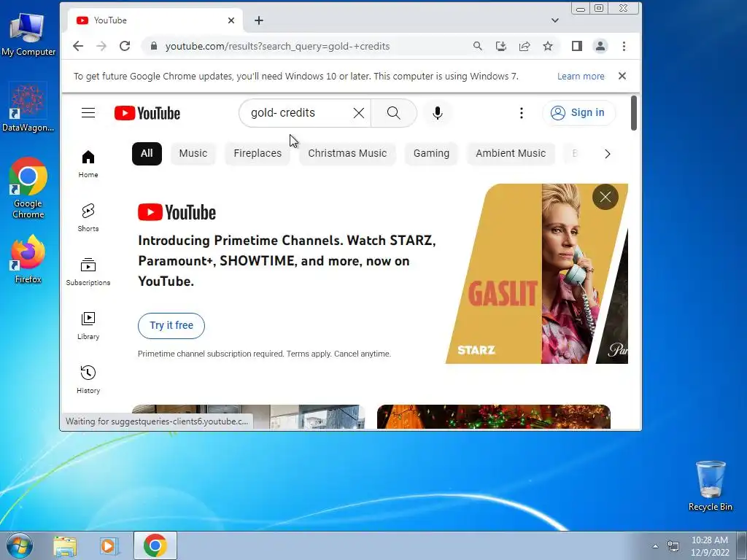The image size is (747, 560).
Task: Clear the search box with the X
Action: pyautogui.click(x=359, y=113)
